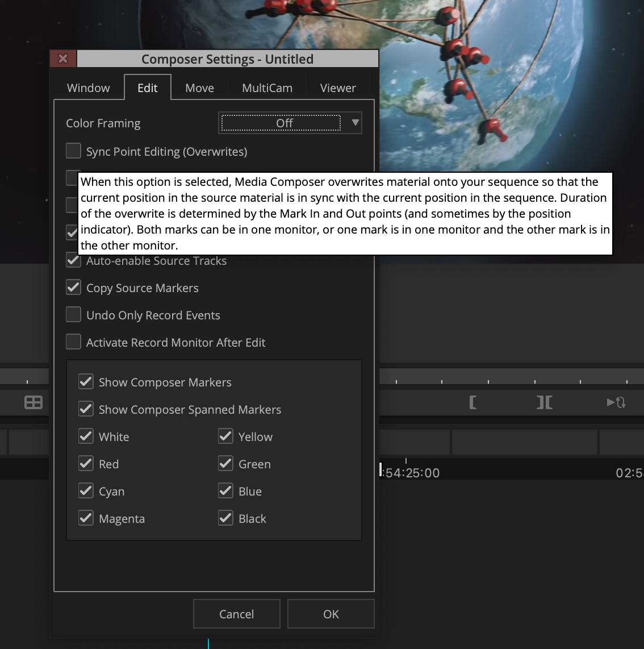Toggle the Magenta marker checkbox
The height and width of the screenshot is (649, 644).
point(86,518)
